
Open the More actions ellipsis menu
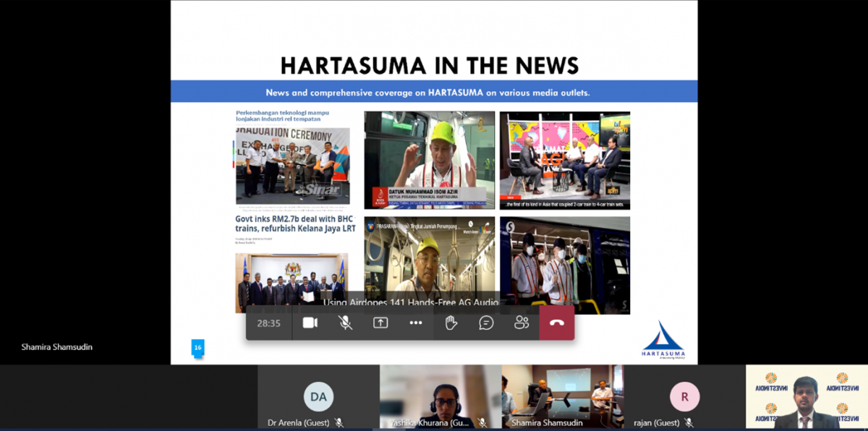pos(416,323)
